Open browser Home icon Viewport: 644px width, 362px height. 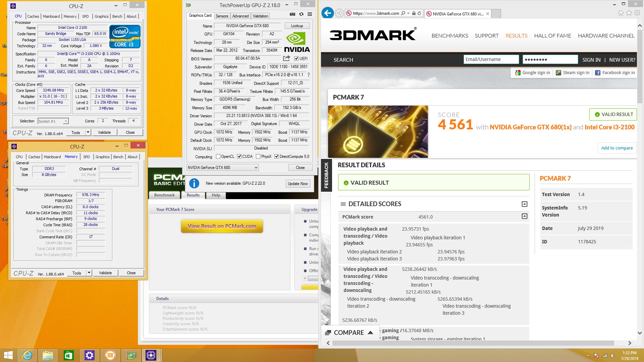[621, 13]
